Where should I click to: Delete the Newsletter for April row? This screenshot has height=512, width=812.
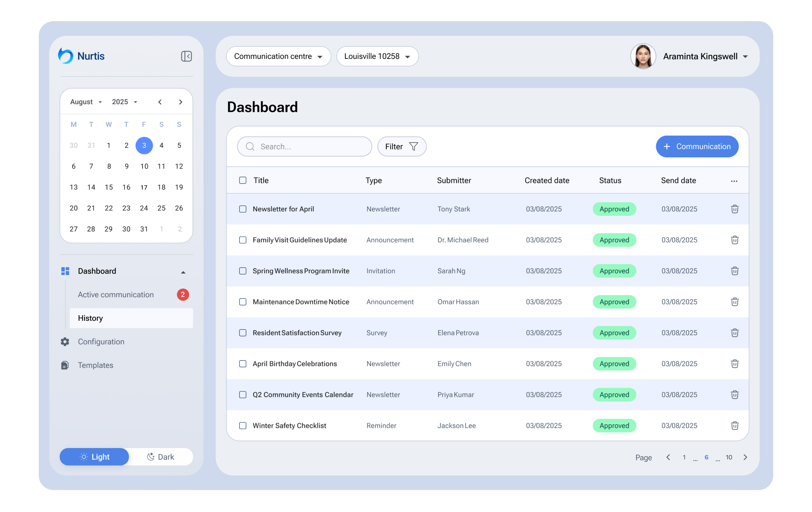tap(734, 209)
